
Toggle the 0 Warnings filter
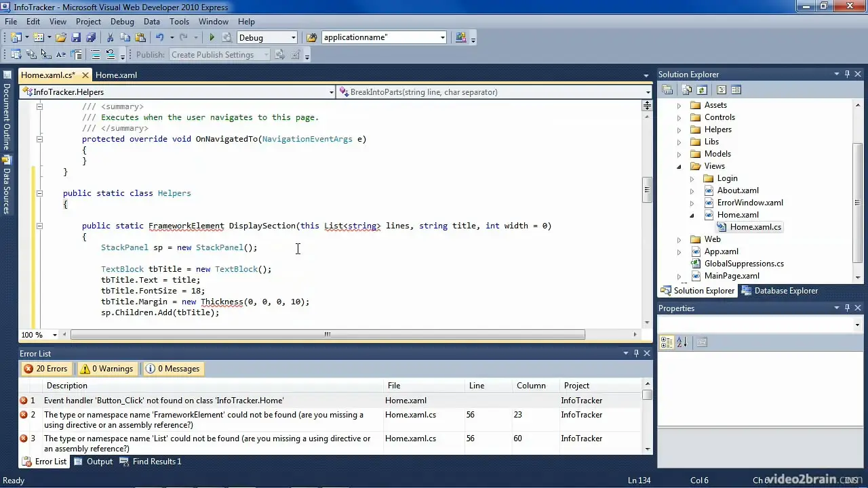tap(106, 369)
